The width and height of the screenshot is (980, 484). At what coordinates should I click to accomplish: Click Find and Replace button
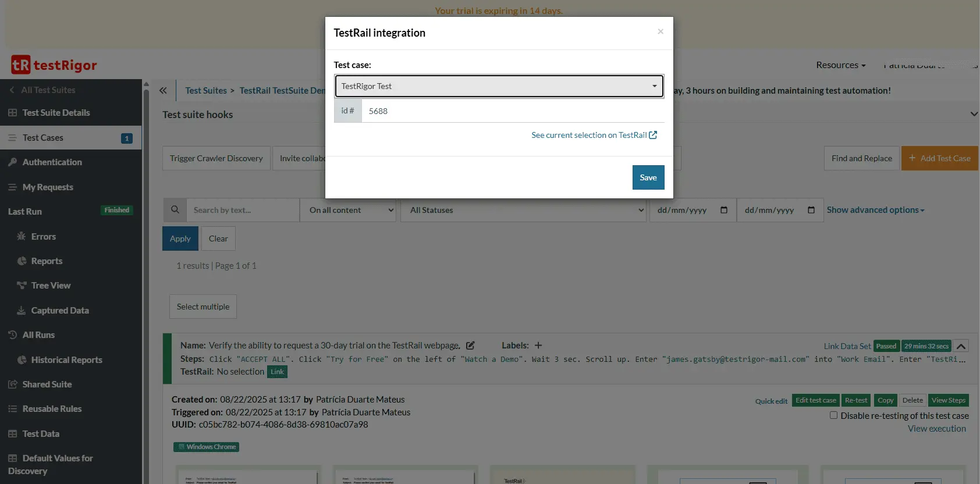[861, 158]
